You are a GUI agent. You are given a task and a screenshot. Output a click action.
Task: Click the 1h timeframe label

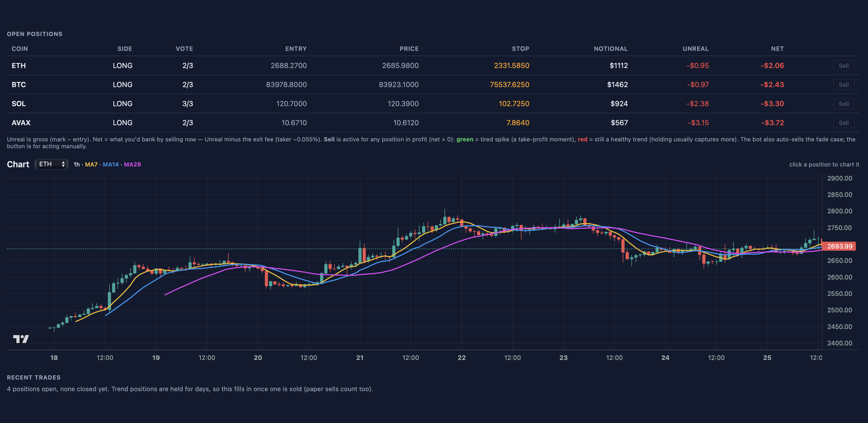76,165
